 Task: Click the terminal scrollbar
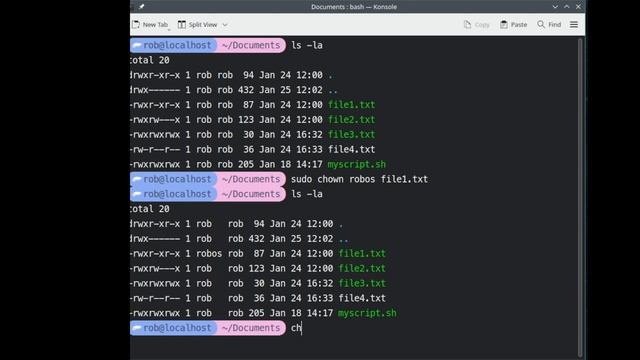(x=580, y=198)
